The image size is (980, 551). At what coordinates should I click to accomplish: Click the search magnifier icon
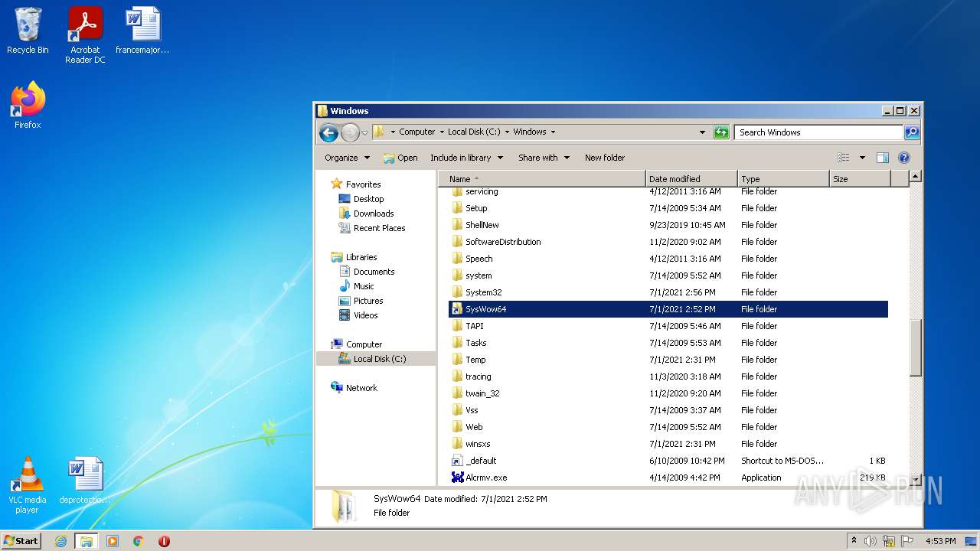point(911,132)
